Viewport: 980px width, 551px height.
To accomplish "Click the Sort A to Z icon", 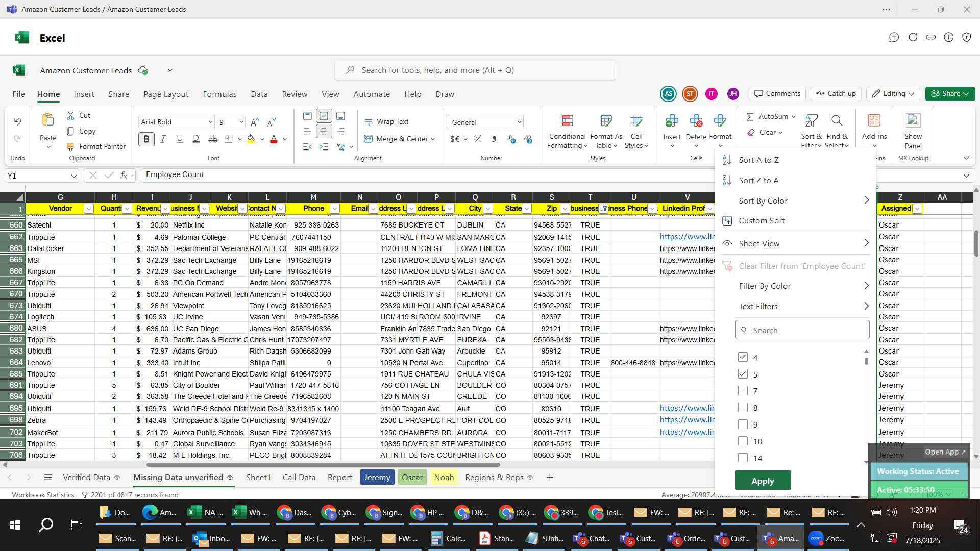I will [x=727, y=160].
